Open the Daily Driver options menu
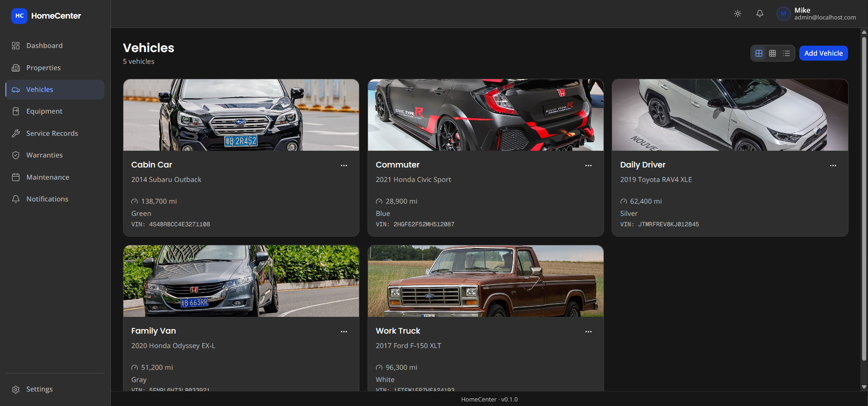 tap(833, 166)
